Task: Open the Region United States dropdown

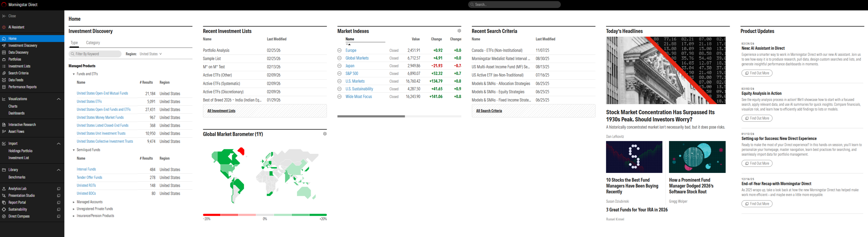Action: (x=151, y=54)
